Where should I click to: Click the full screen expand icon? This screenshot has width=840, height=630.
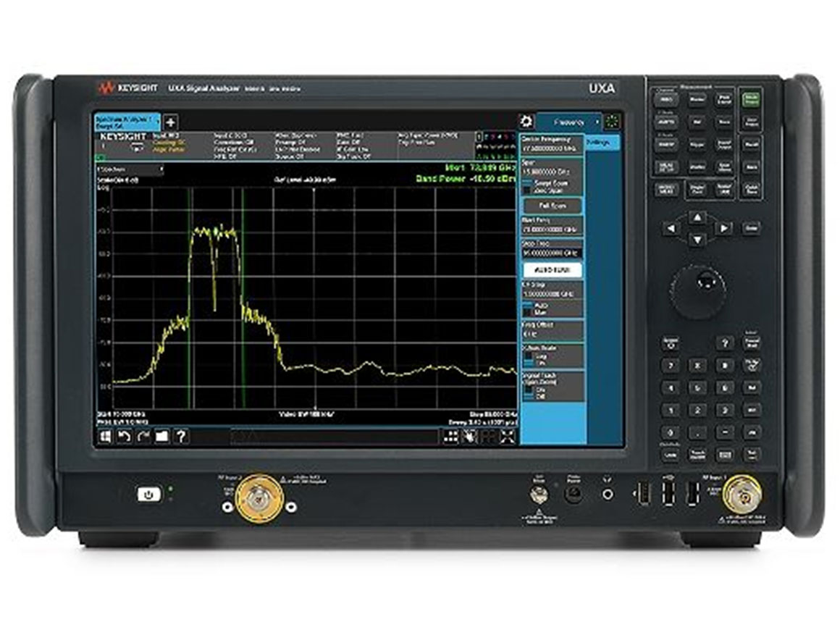point(508,437)
